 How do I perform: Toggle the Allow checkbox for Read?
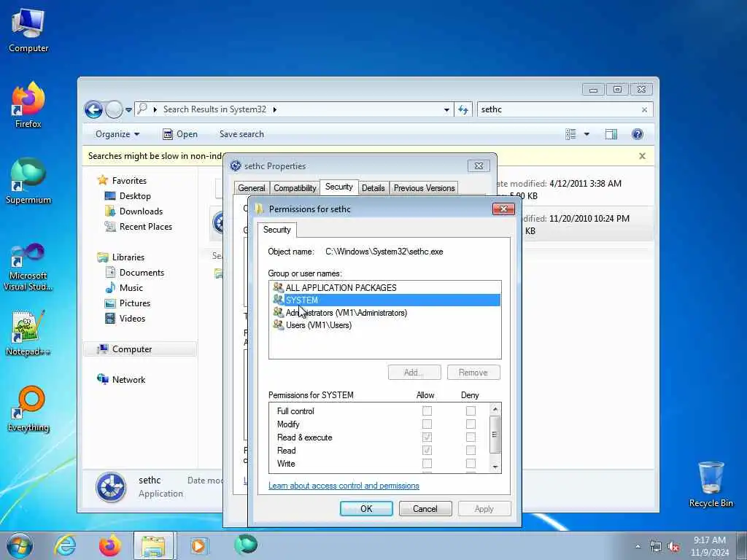click(x=427, y=451)
